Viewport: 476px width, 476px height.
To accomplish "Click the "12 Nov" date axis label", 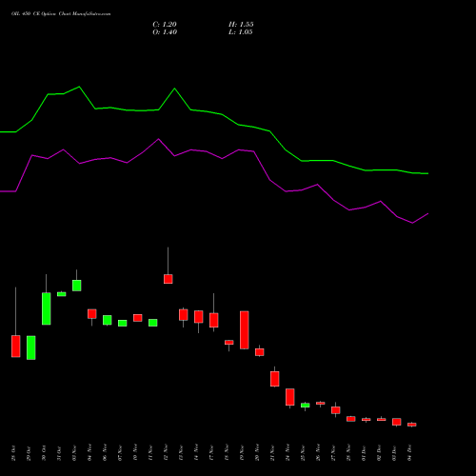I will click(x=166, y=452).
